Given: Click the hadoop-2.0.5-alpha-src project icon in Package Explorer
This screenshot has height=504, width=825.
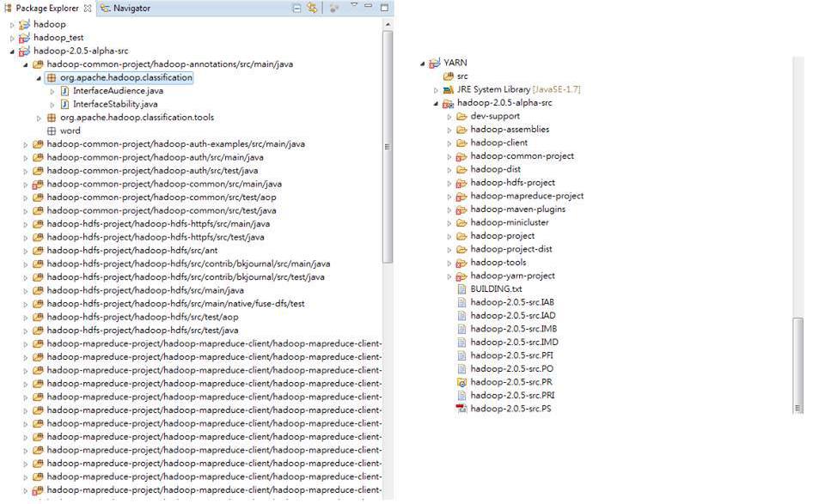Looking at the screenshot, I should (24, 51).
